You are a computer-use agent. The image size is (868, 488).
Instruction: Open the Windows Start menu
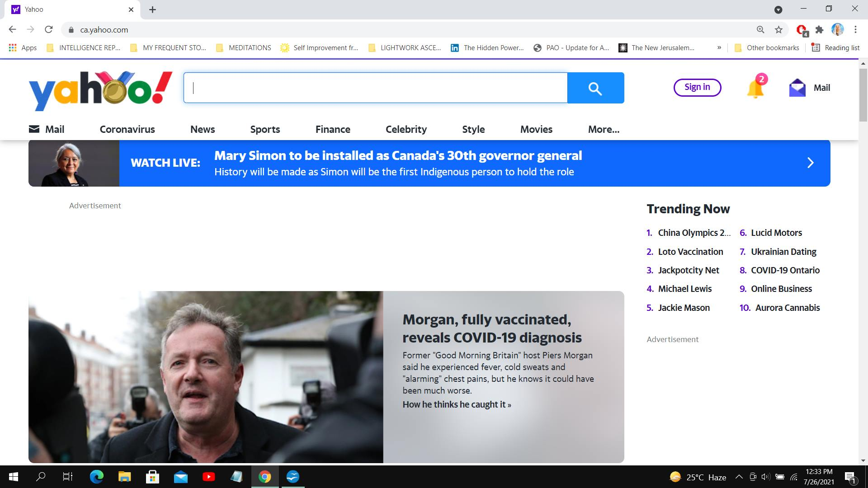pos(14,477)
